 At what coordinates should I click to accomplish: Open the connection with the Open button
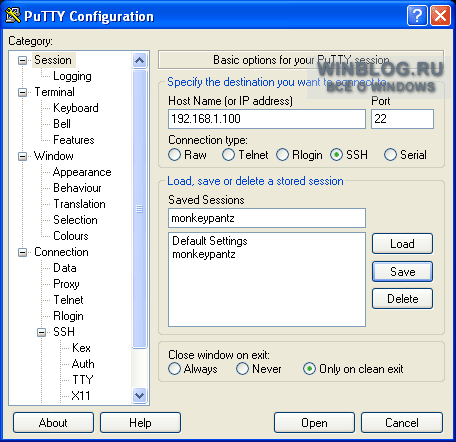pyautogui.click(x=314, y=423)
